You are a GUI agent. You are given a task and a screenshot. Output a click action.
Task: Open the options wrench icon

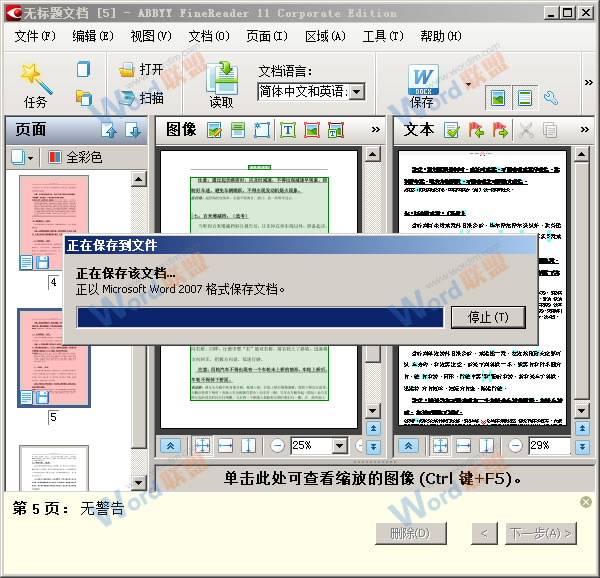[x=551, y=98]
